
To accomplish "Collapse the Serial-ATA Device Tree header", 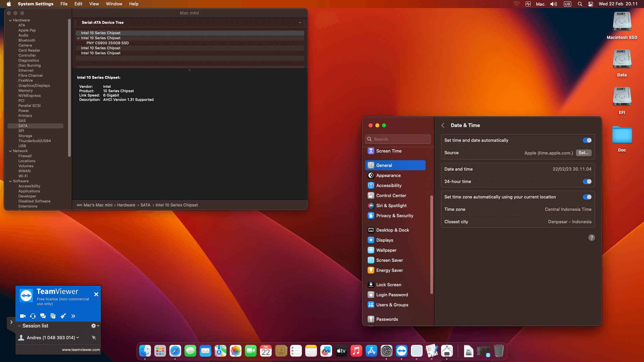I will 300,23.
